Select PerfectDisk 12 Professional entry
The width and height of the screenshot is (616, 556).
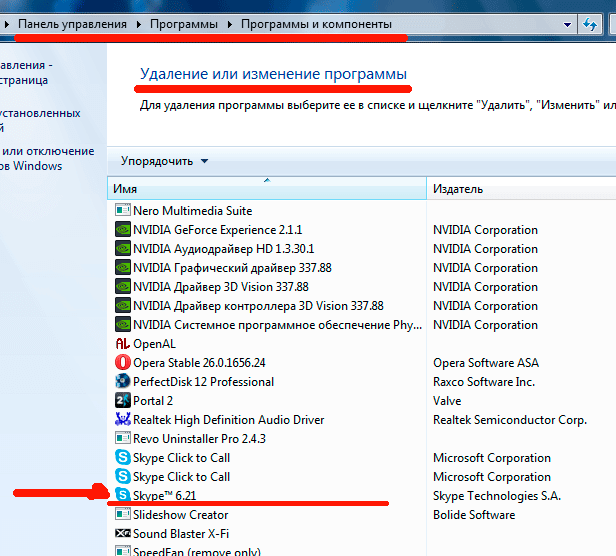coord(204,382)
